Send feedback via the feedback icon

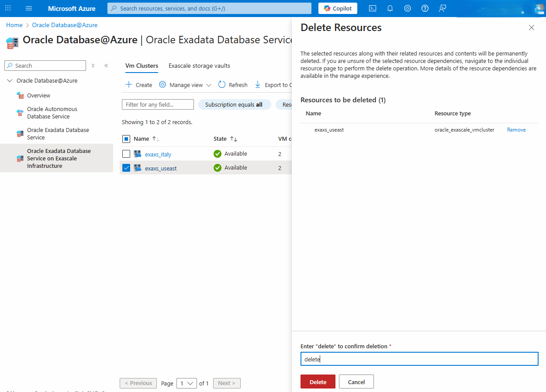(442, 8)
